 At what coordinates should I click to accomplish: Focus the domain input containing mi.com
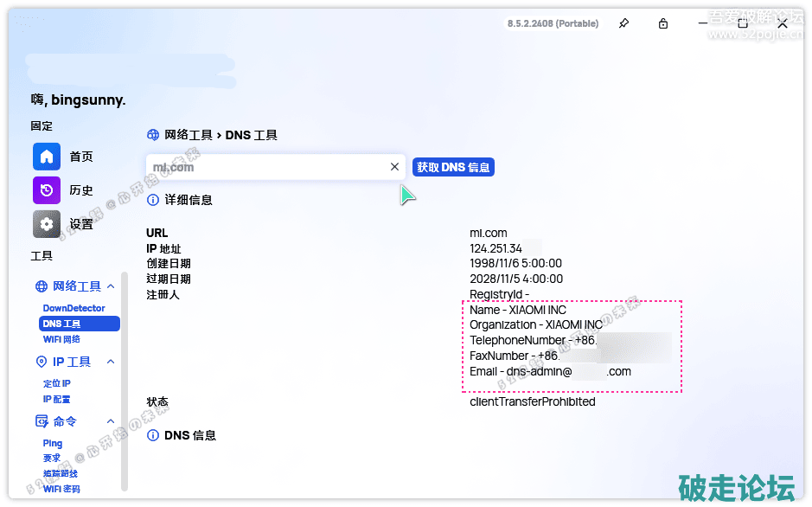[264, 167]
